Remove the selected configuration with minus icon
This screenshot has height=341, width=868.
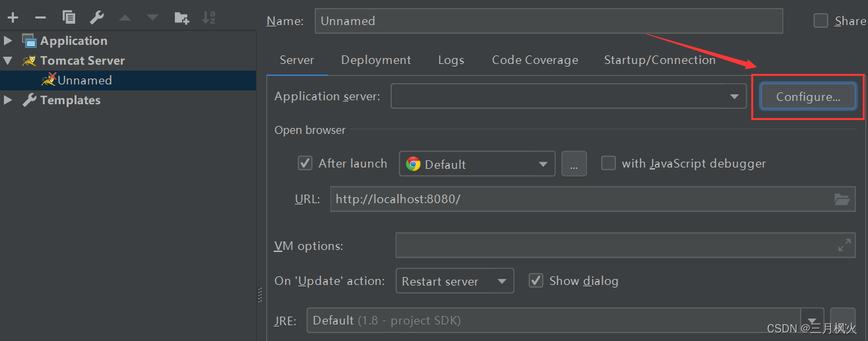tap(40, 17)
